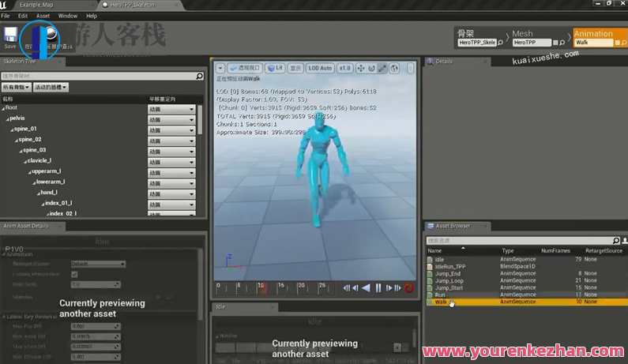Click the red playhead marker near frame 10
The height and width of the screenshot is (364, 628).
click(x=262, y=287)
